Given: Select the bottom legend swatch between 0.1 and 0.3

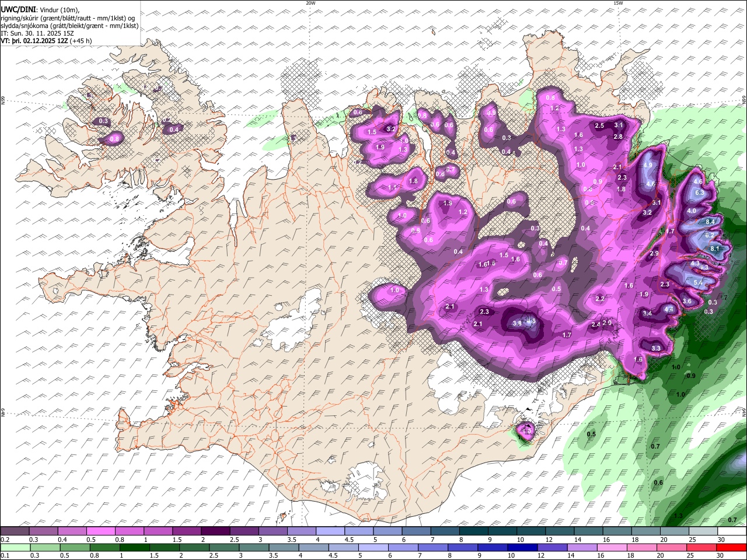Looking at the screenshot, I should point(15,547).
